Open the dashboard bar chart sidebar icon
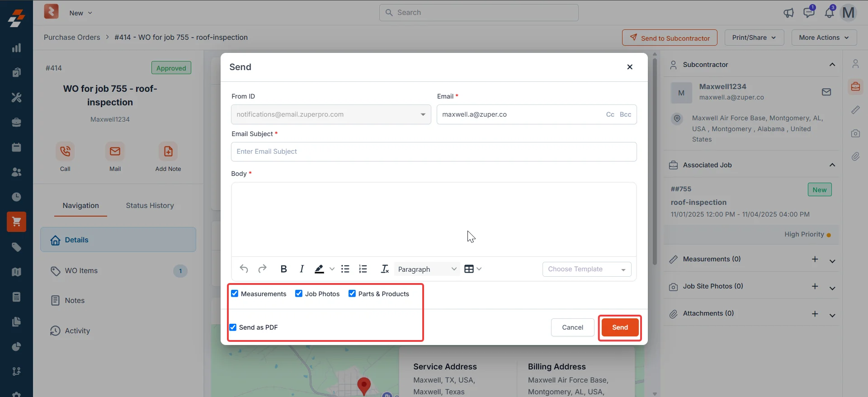The width and height of the screenshot is (868, 397). point(16,47)
